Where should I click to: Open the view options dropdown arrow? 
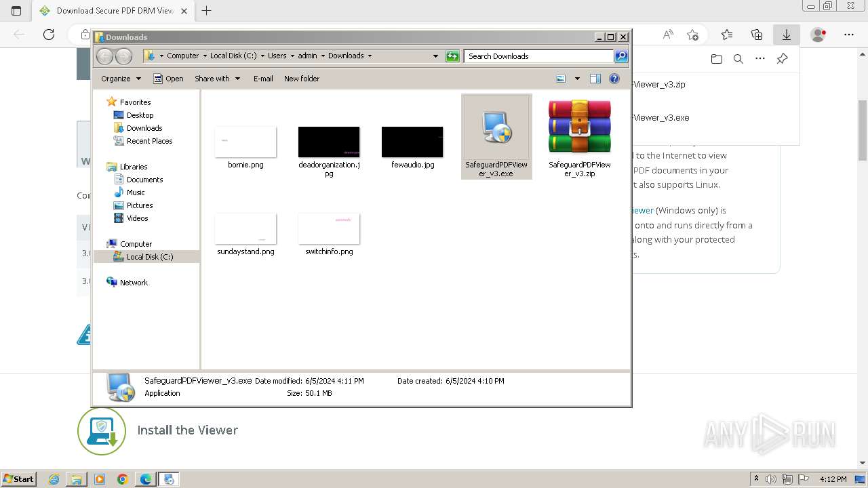pos(577,79)
